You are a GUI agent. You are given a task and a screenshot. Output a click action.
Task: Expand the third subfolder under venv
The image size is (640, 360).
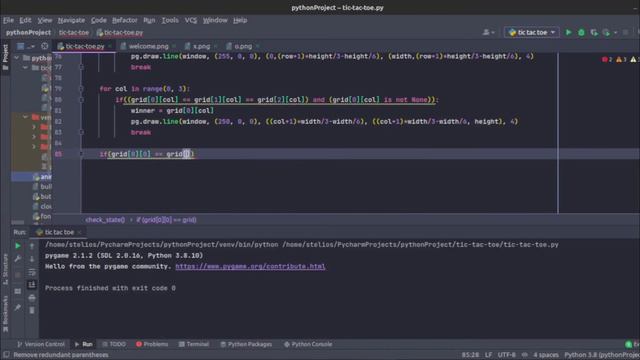point(34,147)
